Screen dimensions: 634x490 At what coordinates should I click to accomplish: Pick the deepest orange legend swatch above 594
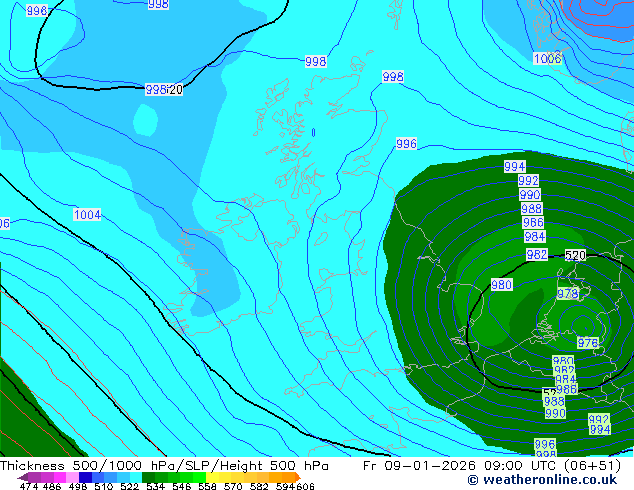(288, 478)
